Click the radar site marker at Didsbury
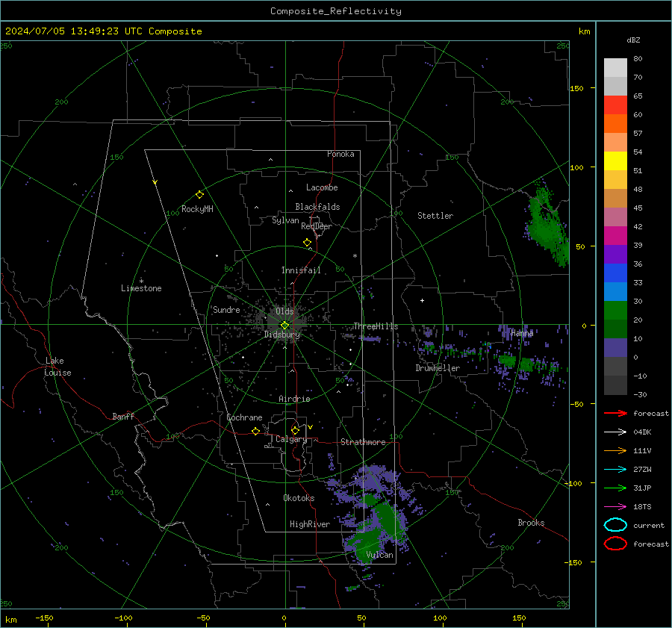Viewport: 672px width, 628px height. tap(285, 326)
